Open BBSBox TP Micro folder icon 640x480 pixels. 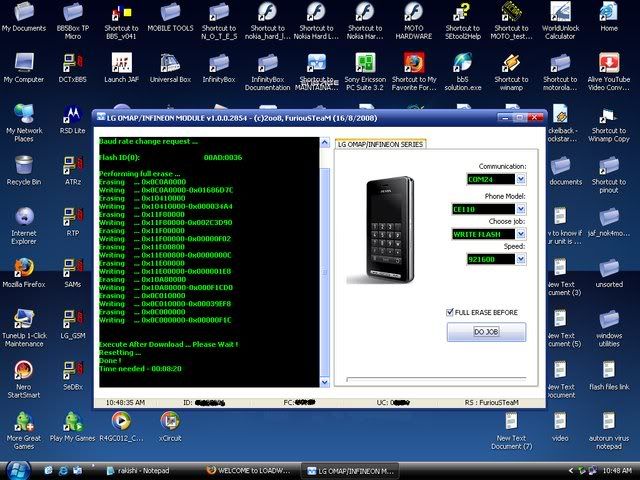(73, 20)
